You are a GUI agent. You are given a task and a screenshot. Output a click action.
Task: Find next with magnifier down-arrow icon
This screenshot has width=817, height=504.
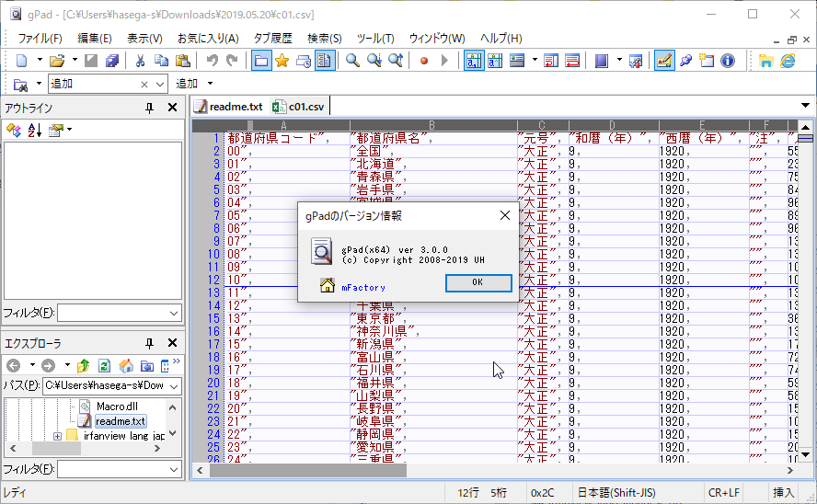(x=374, y=61)
